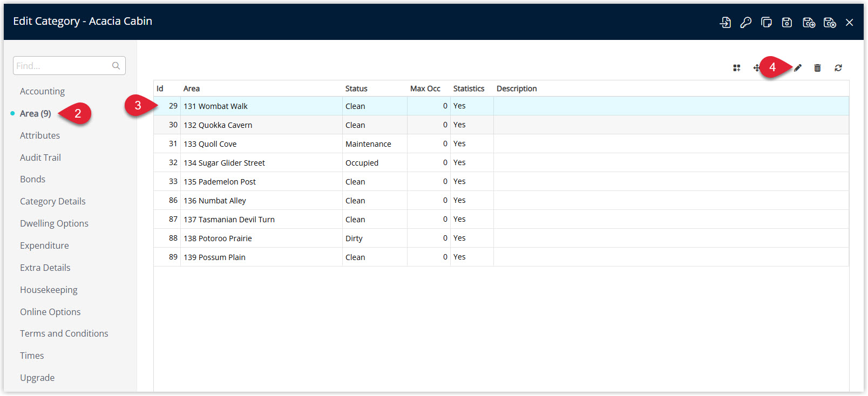Sort by the Max Occ column header
Screen dimensions: 868x396
[425, 88]
